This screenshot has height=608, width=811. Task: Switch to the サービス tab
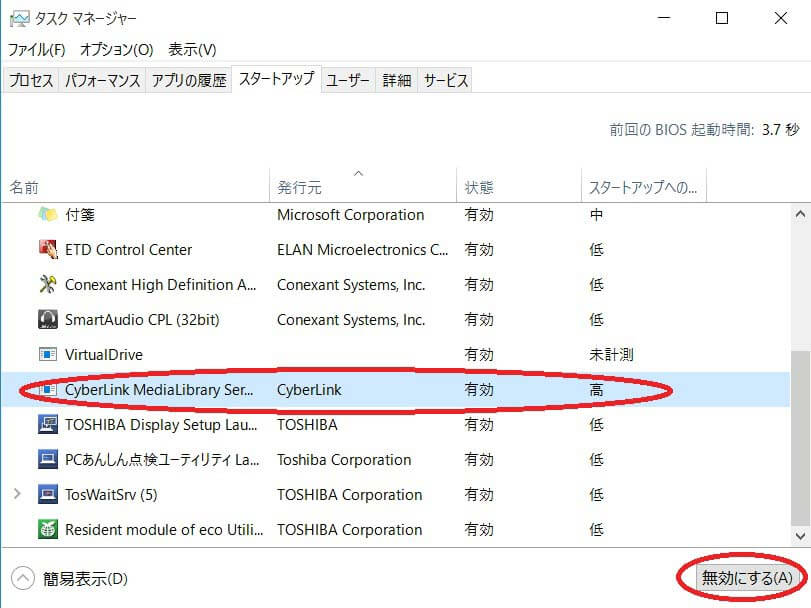(x=445, y=80)
